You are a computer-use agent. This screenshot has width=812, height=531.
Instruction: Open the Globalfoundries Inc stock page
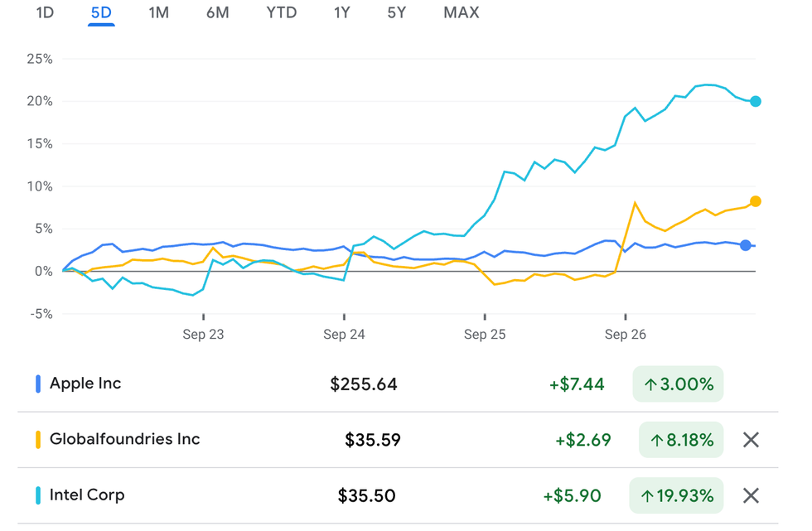(124, 439)
